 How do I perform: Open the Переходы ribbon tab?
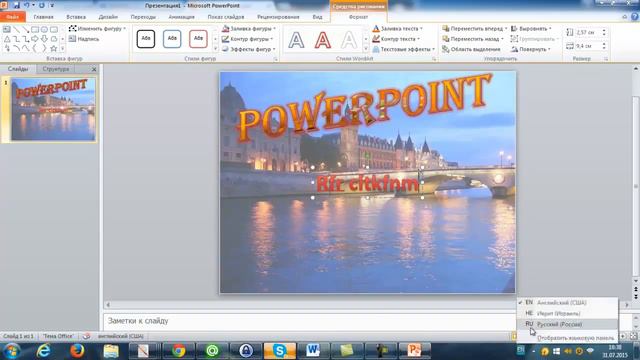click(x=143, y=17)
